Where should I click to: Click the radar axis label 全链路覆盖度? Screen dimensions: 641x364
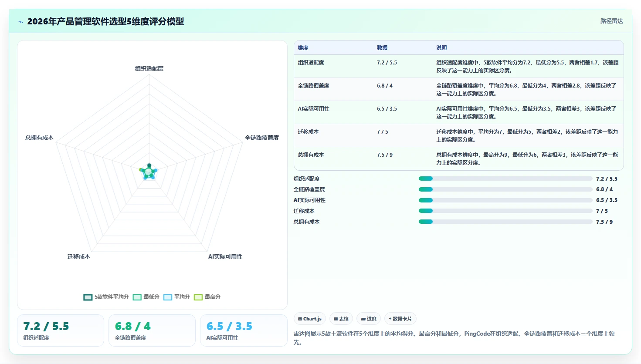point(262,138)
